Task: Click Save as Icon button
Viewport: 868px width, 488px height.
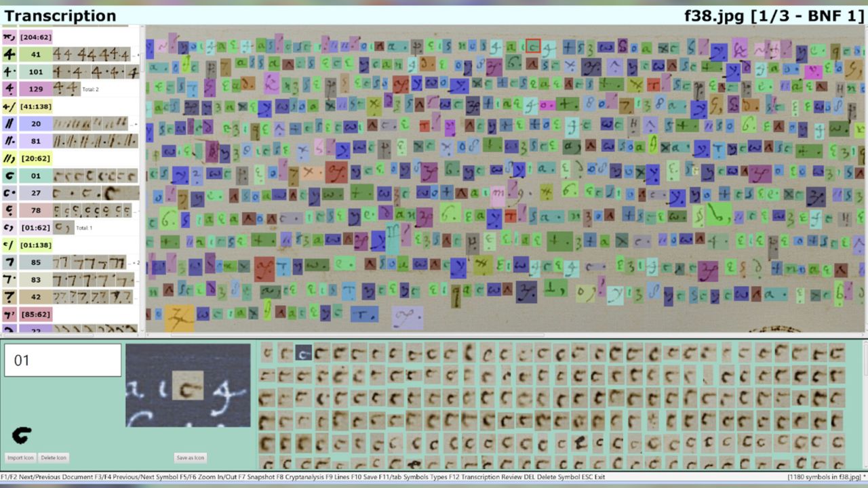Action: pyautogui.click(x=190, y=457)
